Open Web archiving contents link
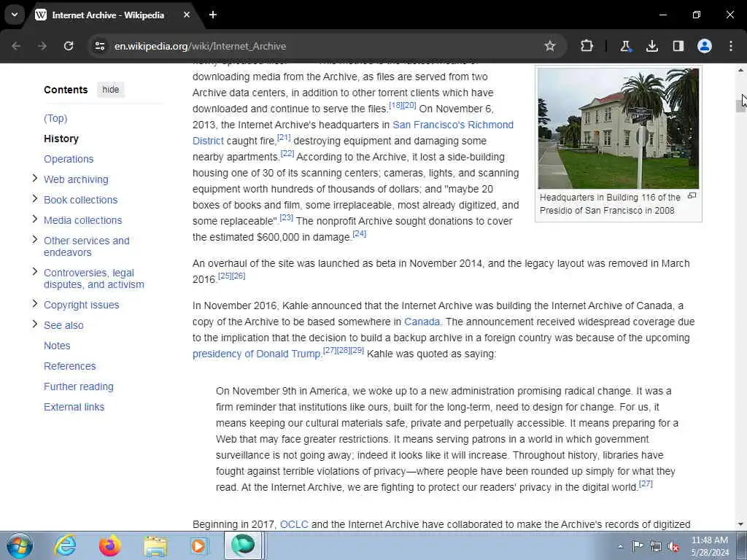This screenshot has height=560, width=747. pyautogui.click(x=76, y=179)
